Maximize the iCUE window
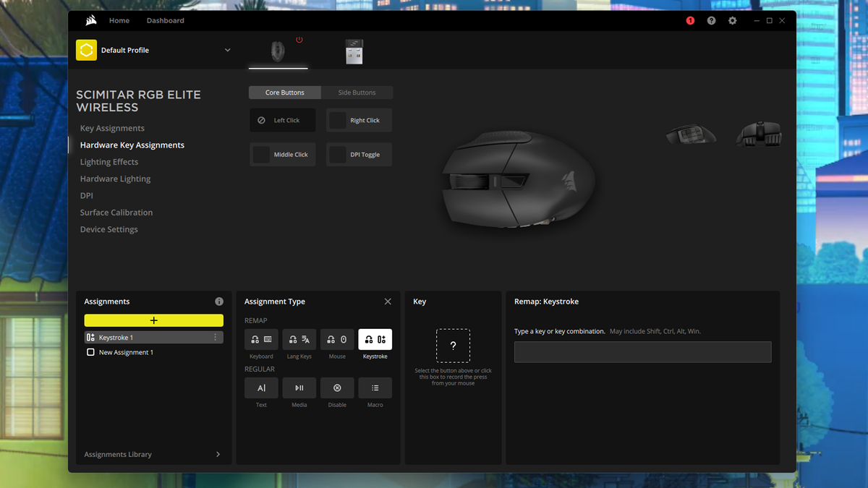Image resolution: width=868 pixels, height=488 pixels. tap(770, 21)
